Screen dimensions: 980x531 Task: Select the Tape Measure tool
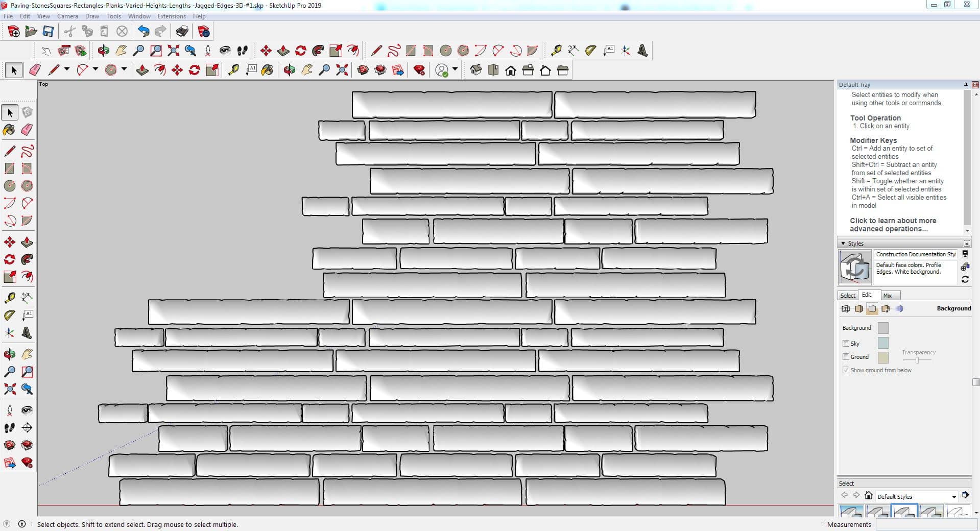click(x=9, y=298)
